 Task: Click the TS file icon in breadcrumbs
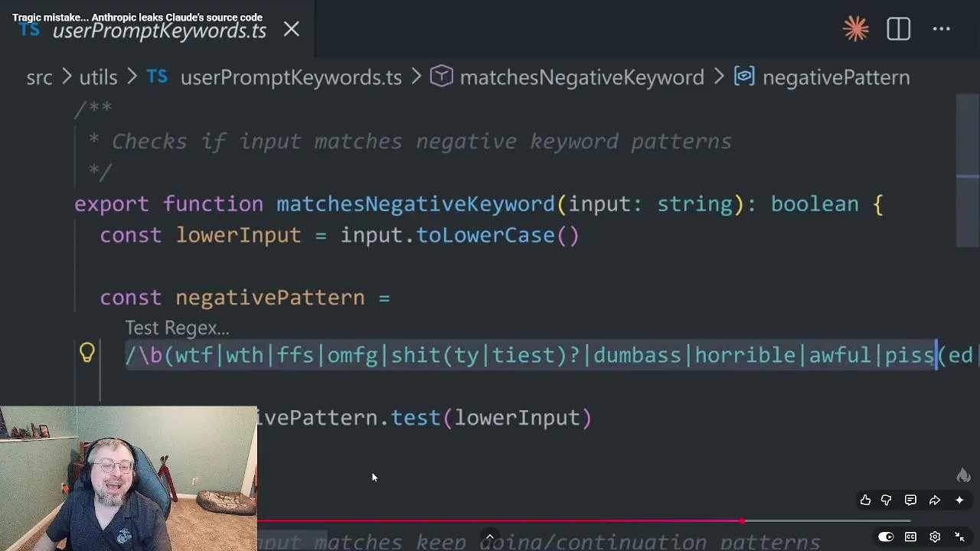pyautogui.click(x=157, y=77)
